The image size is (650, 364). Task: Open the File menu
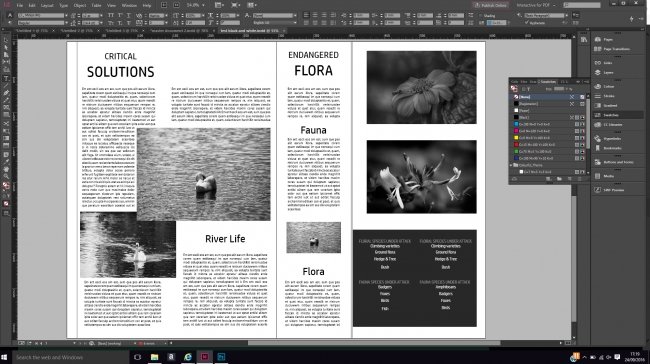coord(19,5)
